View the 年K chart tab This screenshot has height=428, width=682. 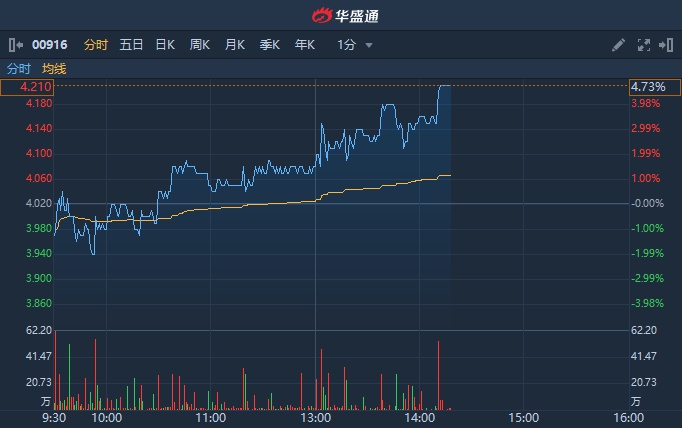[x=305, y=45]
